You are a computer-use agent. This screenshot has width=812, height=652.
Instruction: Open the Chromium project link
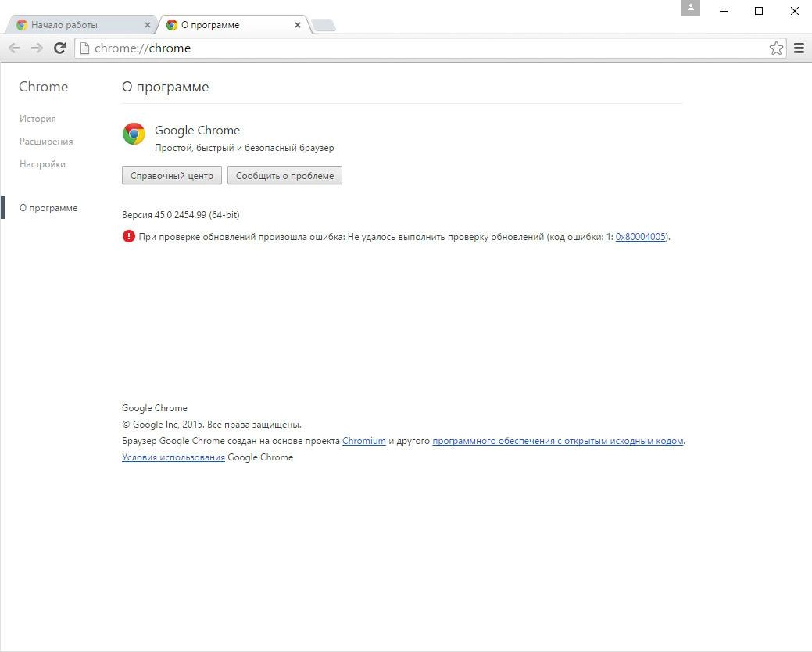(x=364, y=441)
